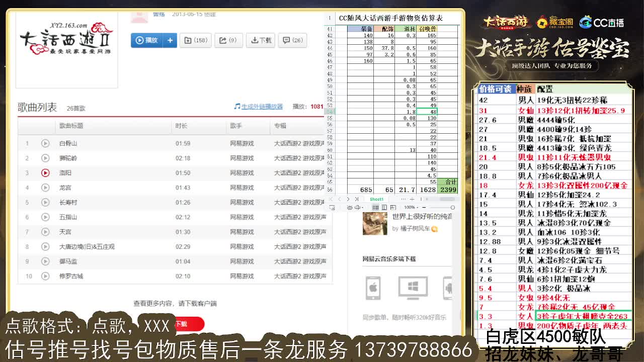Switch to the Sheet1 worksheet tab
The image size is (644, 362).
click(376, 199)
